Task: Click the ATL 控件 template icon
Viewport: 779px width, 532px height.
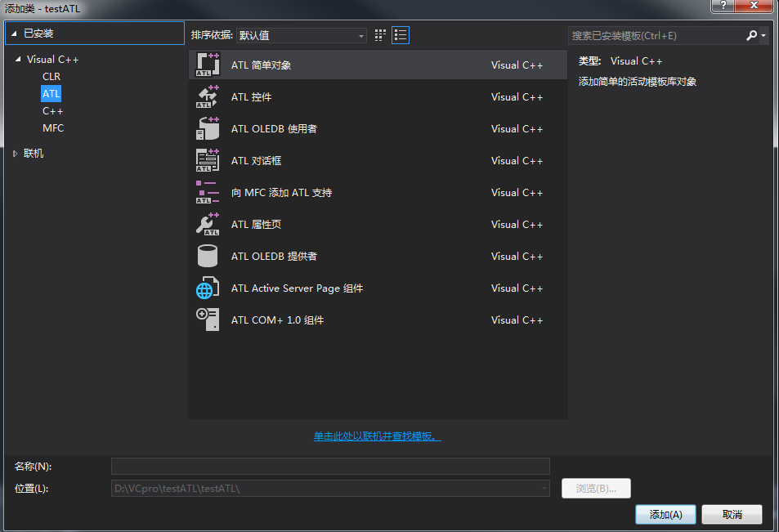Action: (x=208, y=96)
